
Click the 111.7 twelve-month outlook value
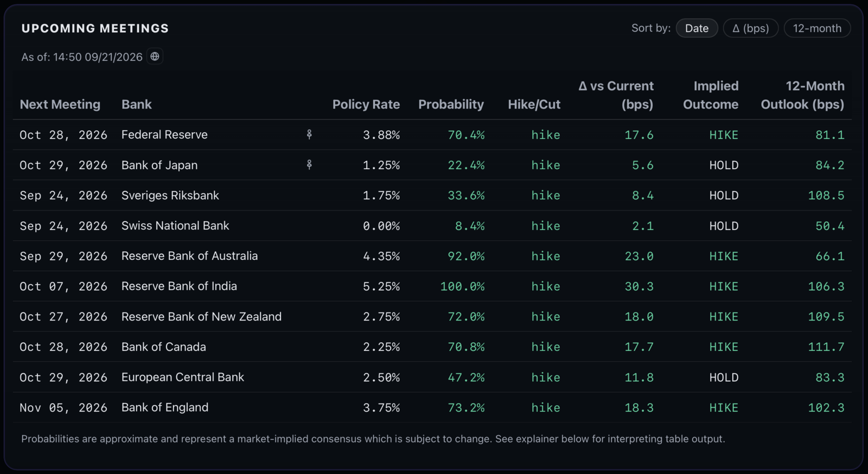coord(826,347)
